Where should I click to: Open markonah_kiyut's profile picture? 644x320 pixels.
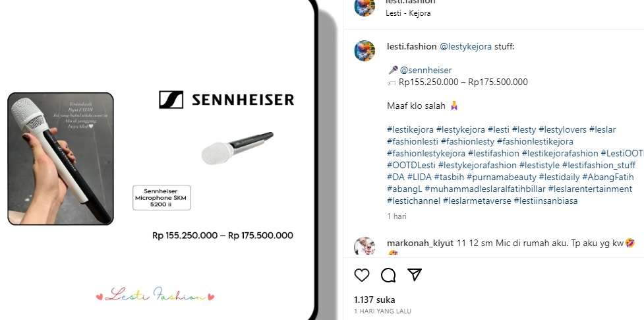[365, 246]
